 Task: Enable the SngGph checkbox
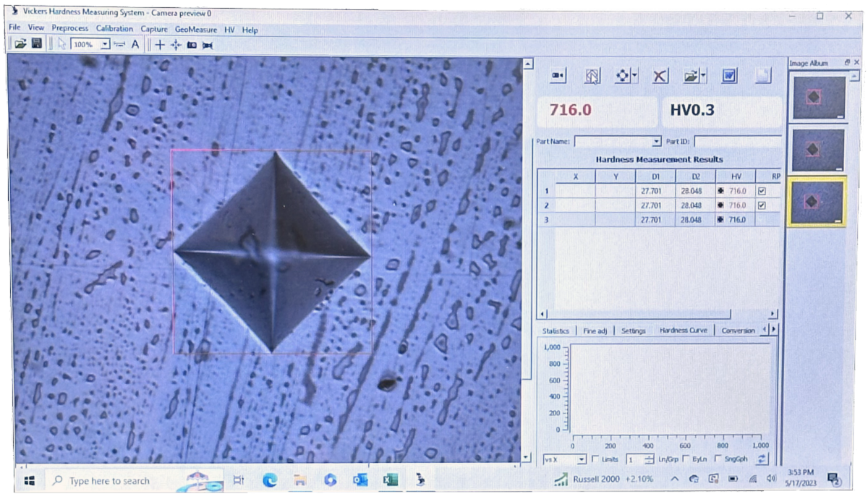[718, 459]
